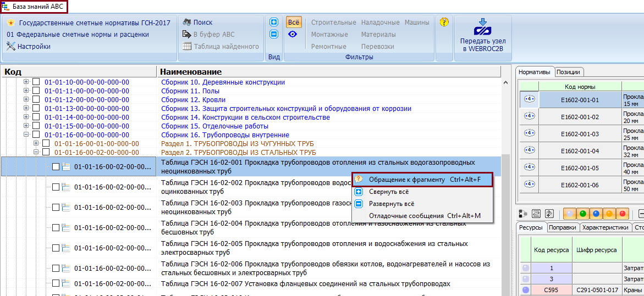Click the norm icon beside E1602-001-06

(530, 185)
